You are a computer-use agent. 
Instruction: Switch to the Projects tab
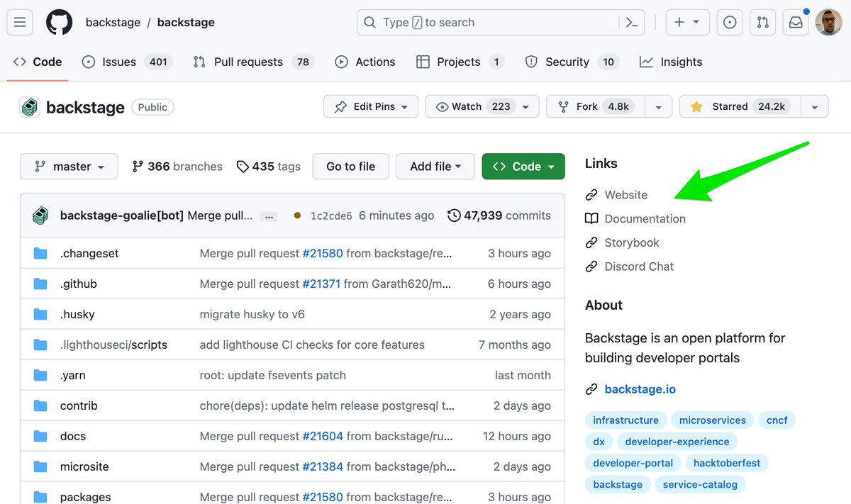[460, 62]
